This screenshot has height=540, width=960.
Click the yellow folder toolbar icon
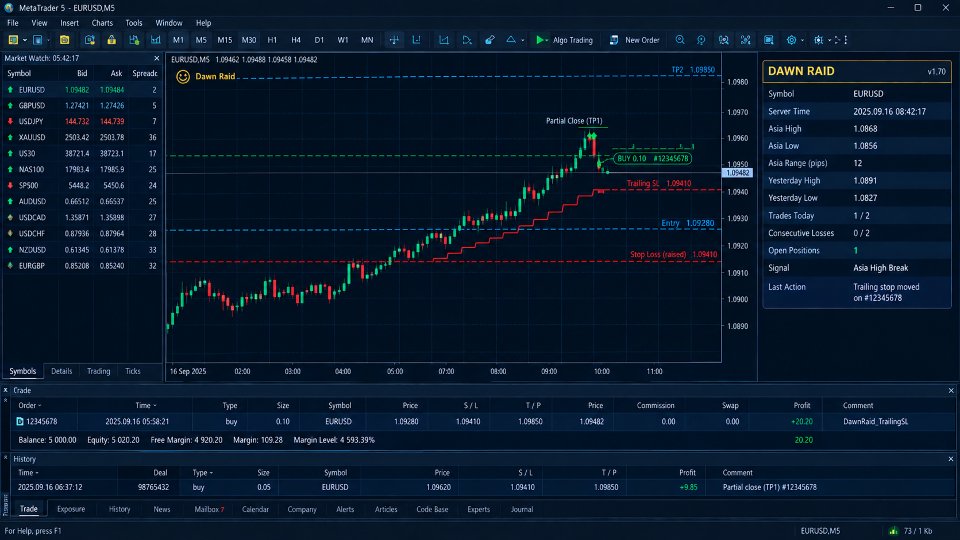pyautogui.click(x=64, y=40)
